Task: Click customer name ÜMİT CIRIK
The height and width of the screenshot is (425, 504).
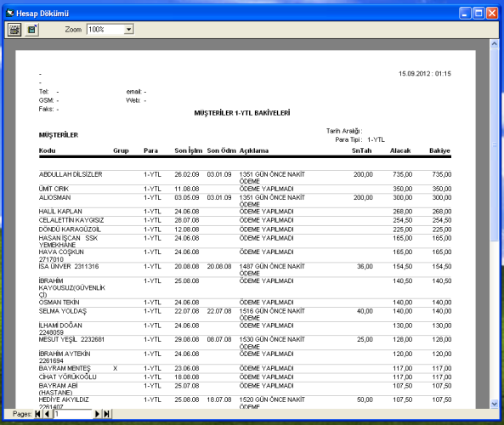Action: pyautogui.click(x=54, y=189)
